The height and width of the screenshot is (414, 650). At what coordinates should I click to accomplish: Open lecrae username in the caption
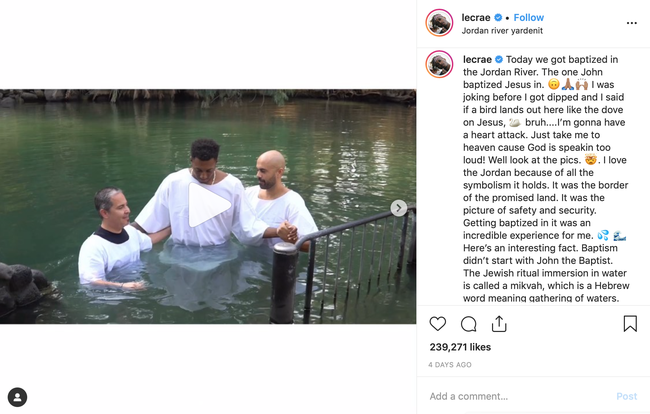tap(477, 59)
